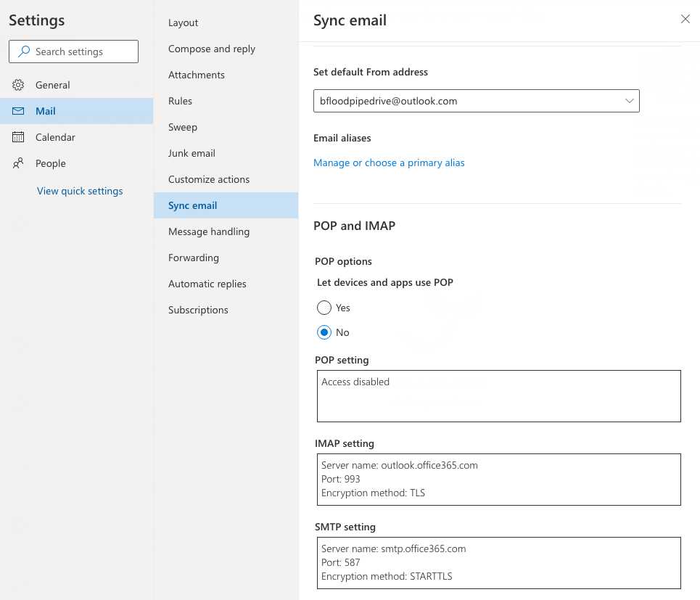Open the Layout mail settings
This screenshot has height=600, width=700.
pos(226,22)
